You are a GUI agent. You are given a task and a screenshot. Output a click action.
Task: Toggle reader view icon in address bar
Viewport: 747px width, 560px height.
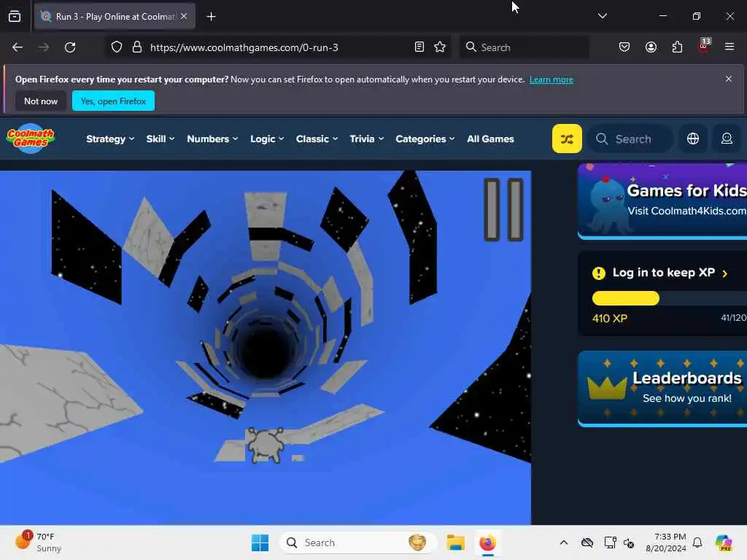(419, 47)
